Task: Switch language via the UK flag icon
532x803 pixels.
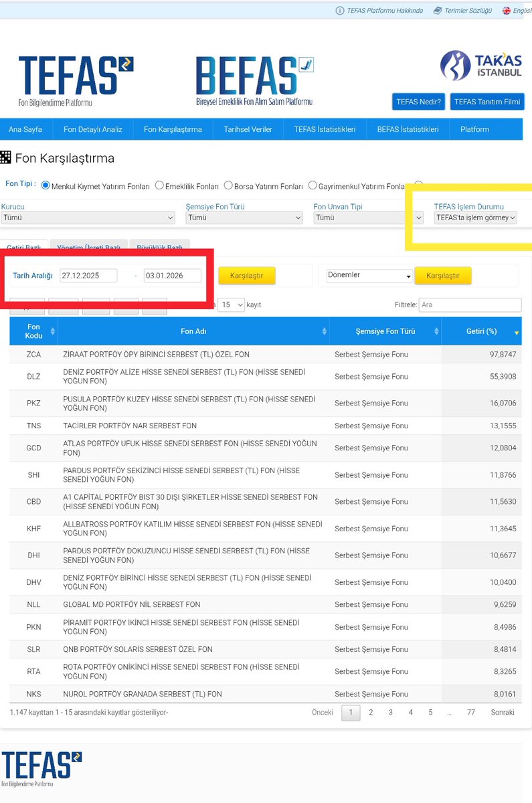Action: point(507,11)
